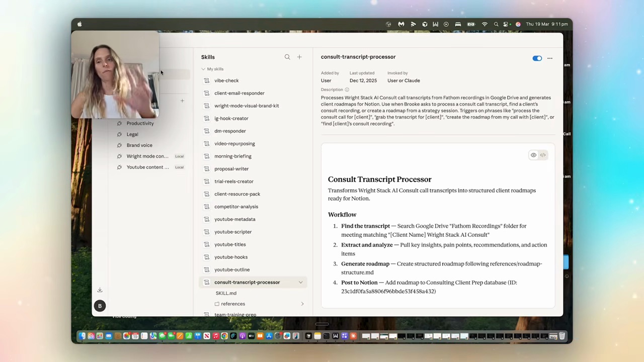Click 'Find the transcript' step text
Image resolution: width=644 pixels, height=362 pixels.
(x=365, y=226)
